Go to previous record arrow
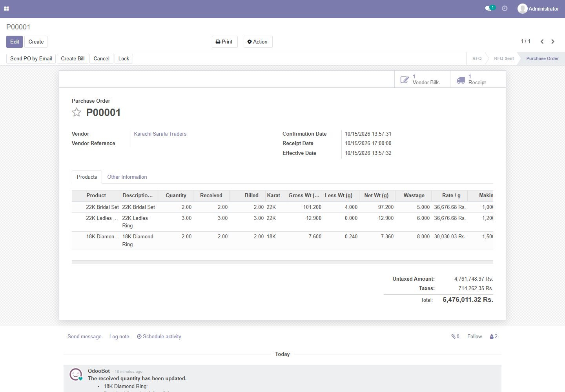This screenshot has height=392, width=565. pos(542,42)
